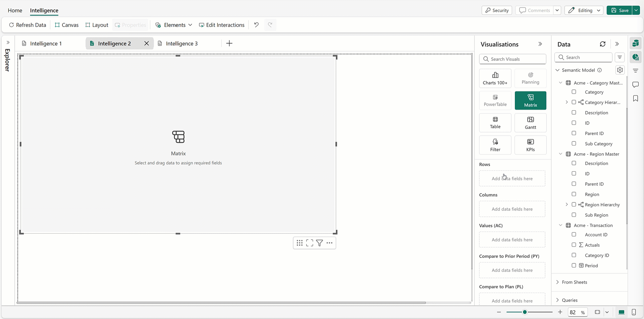Click the filter funnel icon below matrix

pyautogui.click(x=319, y=243)
